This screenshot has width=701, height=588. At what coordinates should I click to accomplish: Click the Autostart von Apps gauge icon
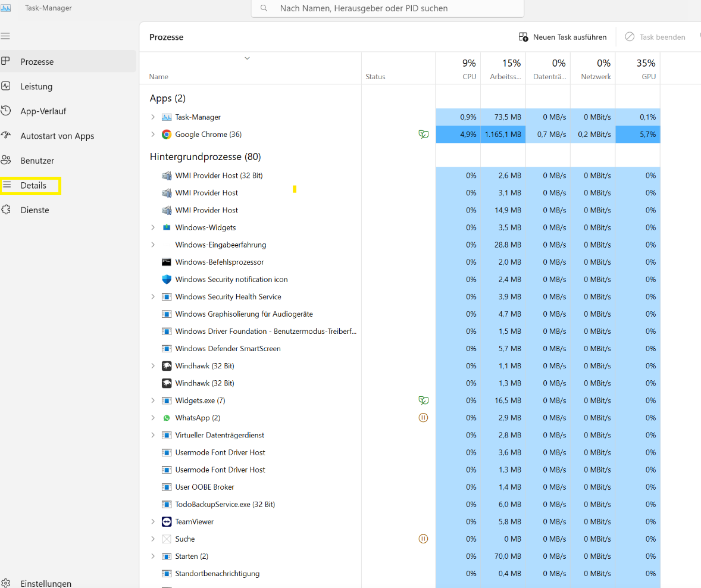6,136
